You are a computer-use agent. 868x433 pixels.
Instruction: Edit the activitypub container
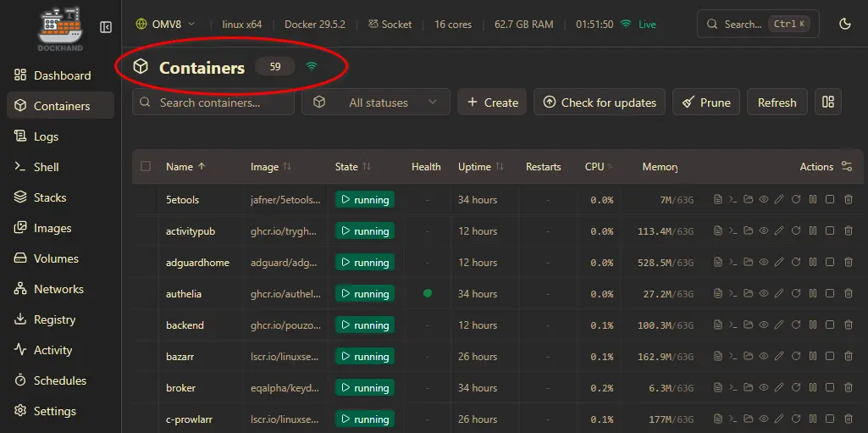pos(779,230)
